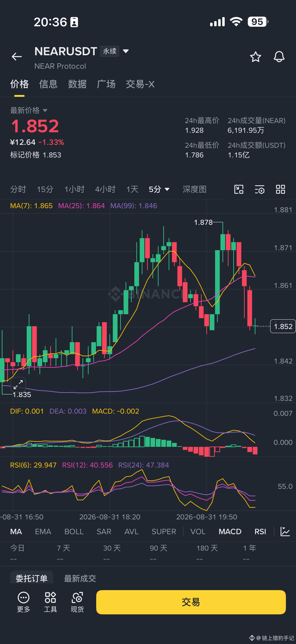The width and height of the screenshot is (296, 644).
Task: Tap the RSI(6): 29.947 label
Action: click(x=33, y=465)
